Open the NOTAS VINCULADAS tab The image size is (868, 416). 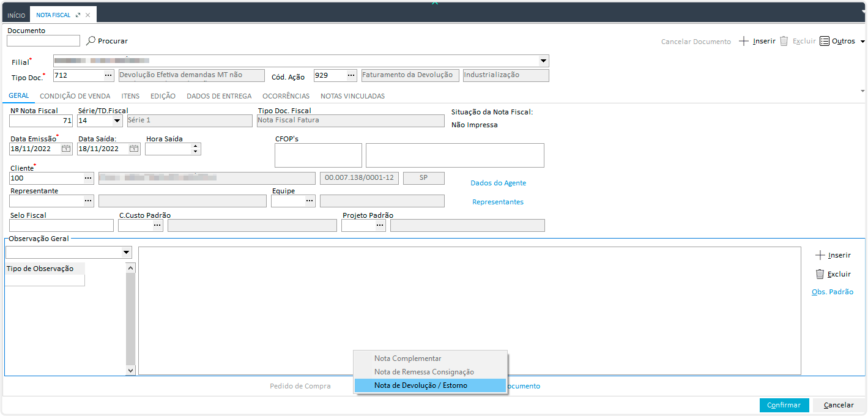coord(352,96)
